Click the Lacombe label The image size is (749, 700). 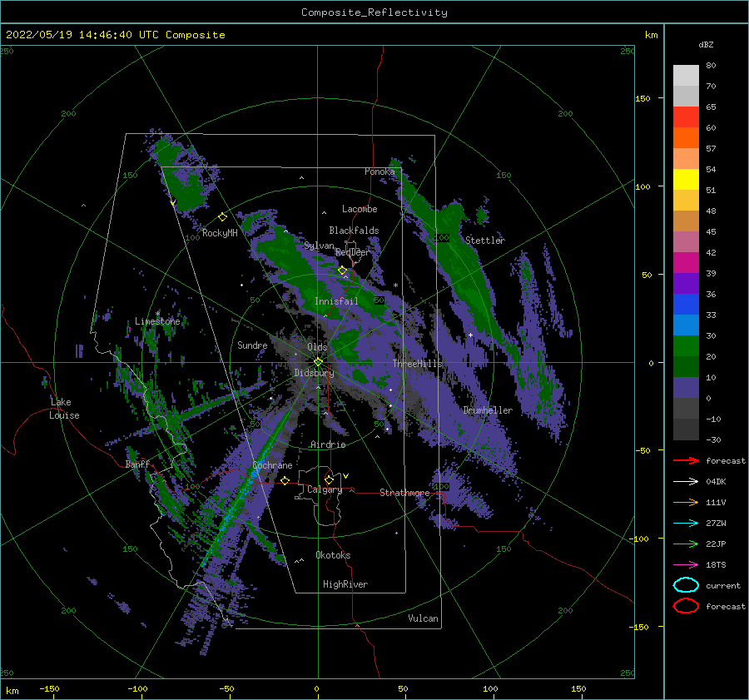point(360,209)
